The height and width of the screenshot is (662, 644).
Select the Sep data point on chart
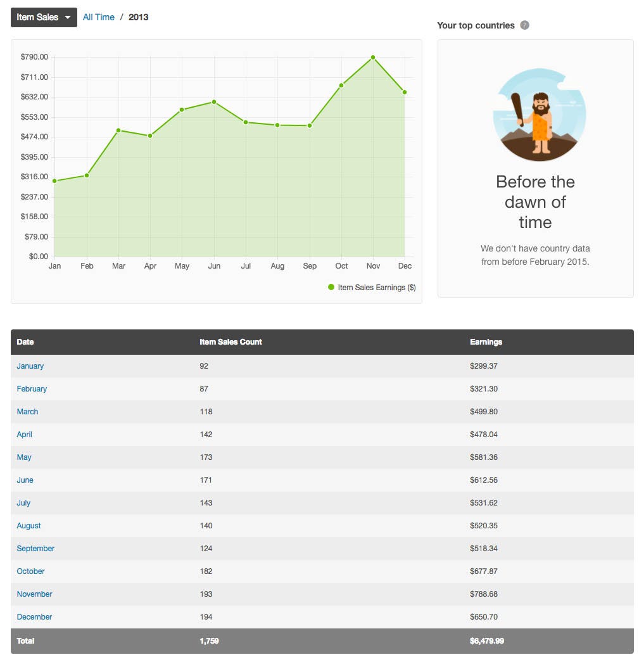tap(310, 126)
